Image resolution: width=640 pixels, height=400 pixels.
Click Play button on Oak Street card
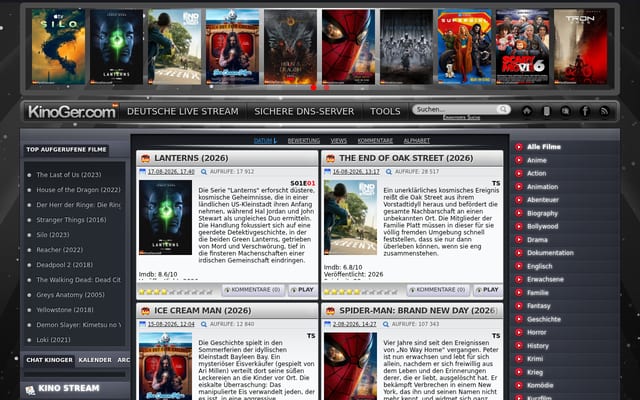487,290
